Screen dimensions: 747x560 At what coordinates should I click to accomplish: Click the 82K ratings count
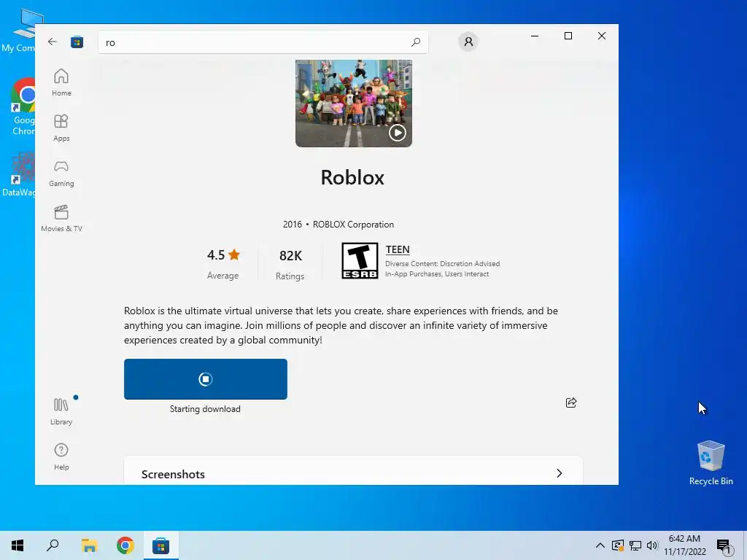[290, 264]
